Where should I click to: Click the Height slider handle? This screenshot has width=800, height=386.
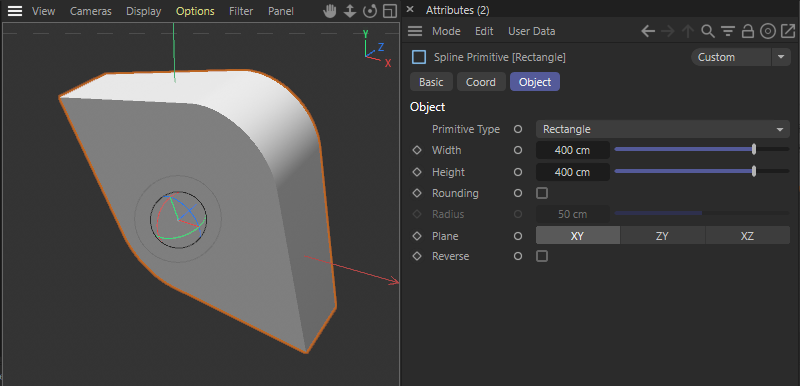754,171
